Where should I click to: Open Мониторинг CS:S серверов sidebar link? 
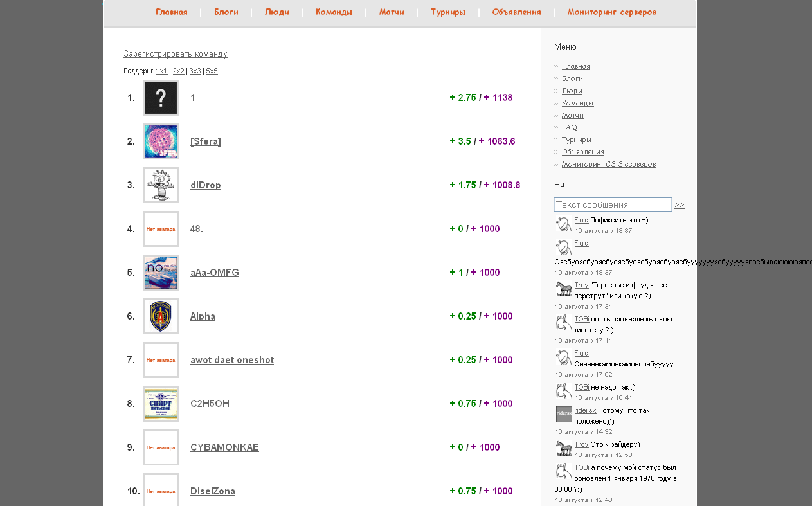click(x=609, y=164)
